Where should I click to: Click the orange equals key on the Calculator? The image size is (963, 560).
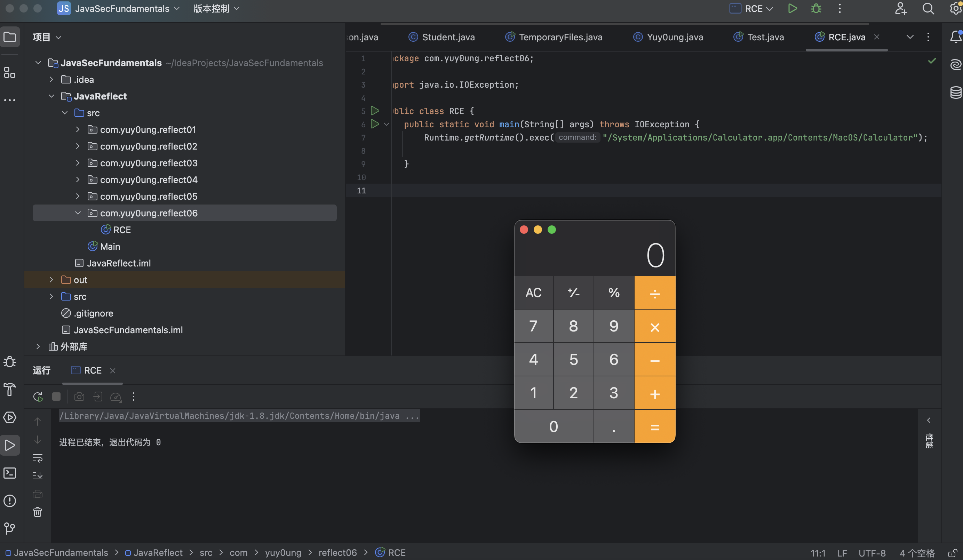pos(654,427)
